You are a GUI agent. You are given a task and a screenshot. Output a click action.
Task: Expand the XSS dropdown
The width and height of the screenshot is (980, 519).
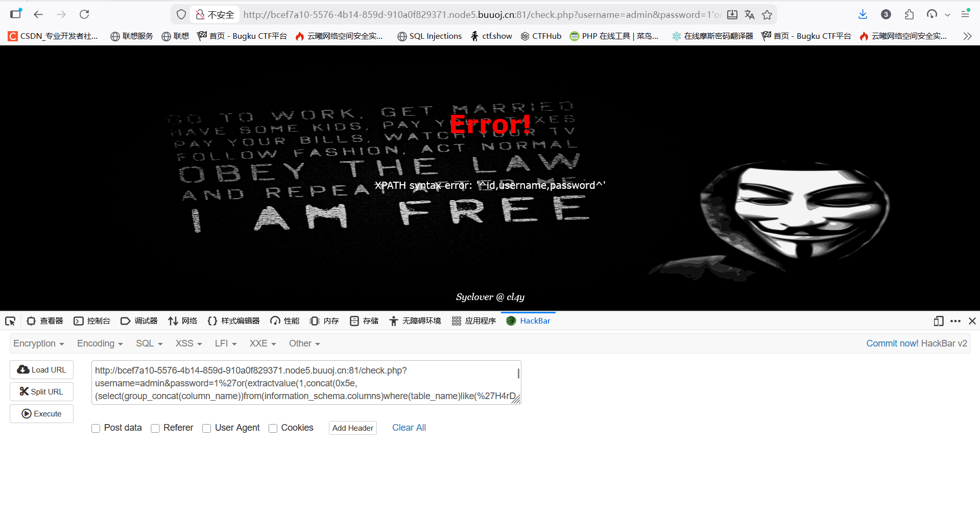tap(188, 343)
